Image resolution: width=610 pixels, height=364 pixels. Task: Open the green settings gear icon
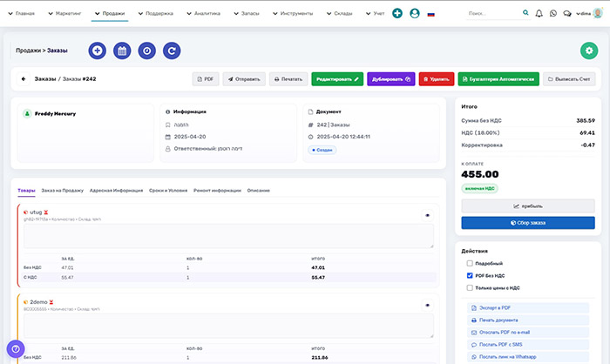[588, 51]
